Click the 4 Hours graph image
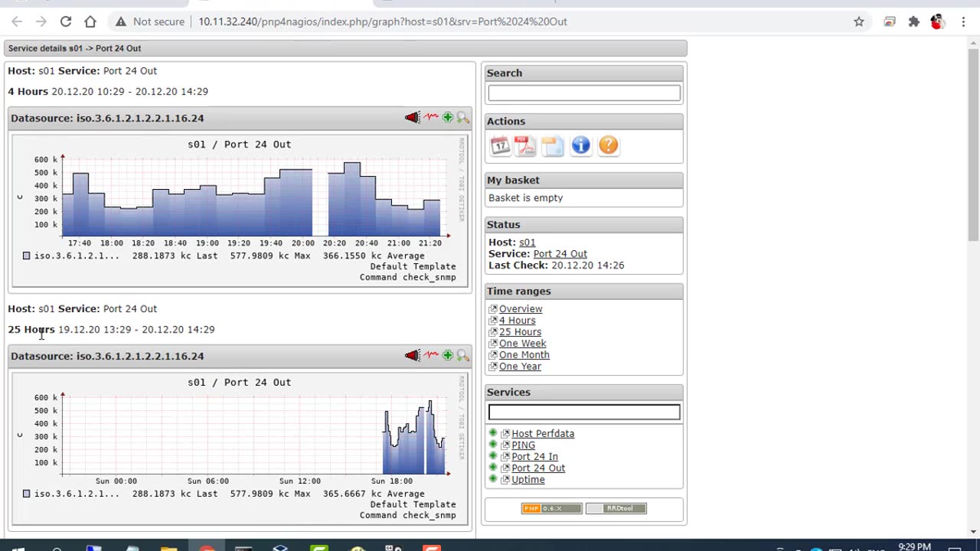The image size is (980, 551). tap(240, 211)
